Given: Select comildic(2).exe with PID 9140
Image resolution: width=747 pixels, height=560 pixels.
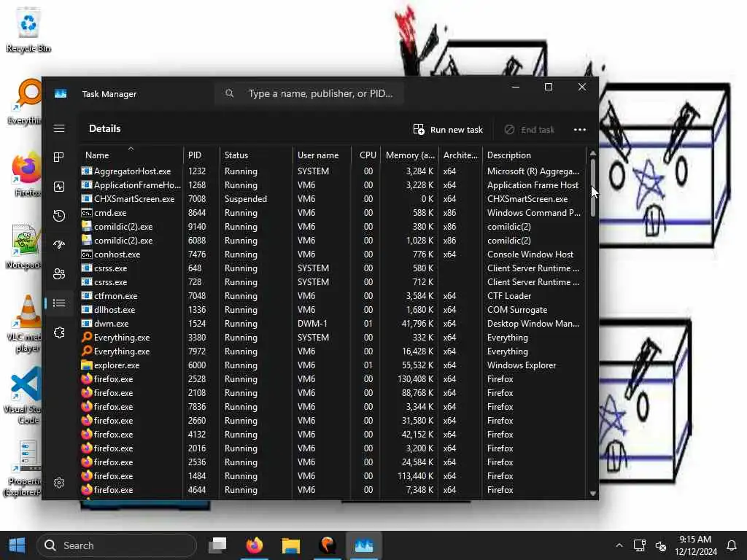Looking at the screenshot, I should tap(333, 227).
